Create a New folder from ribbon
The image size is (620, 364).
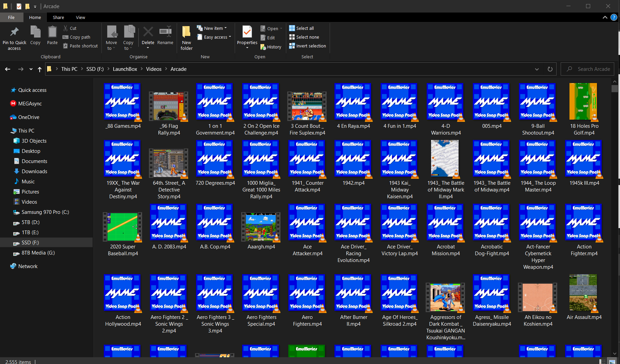coord(187,38)
